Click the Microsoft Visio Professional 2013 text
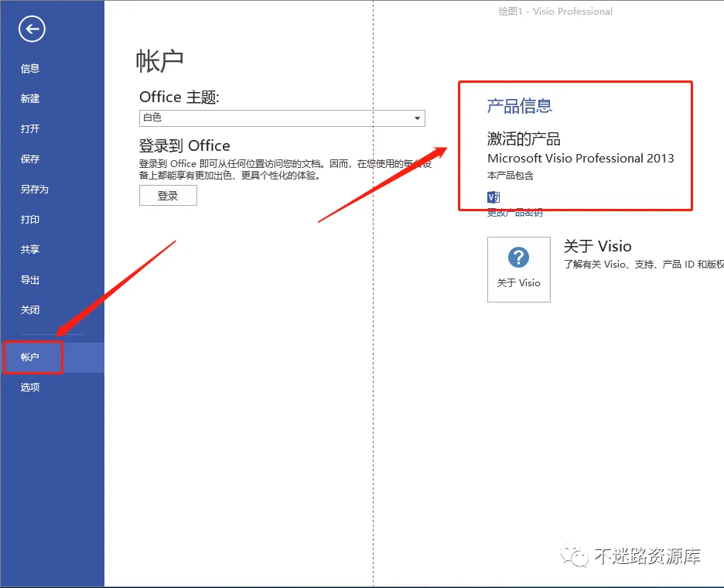 pos(580,159)
